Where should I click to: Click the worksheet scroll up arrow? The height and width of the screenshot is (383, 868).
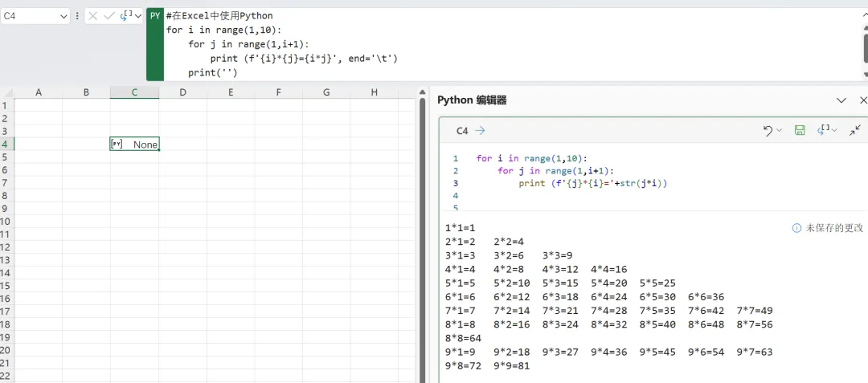423,92
